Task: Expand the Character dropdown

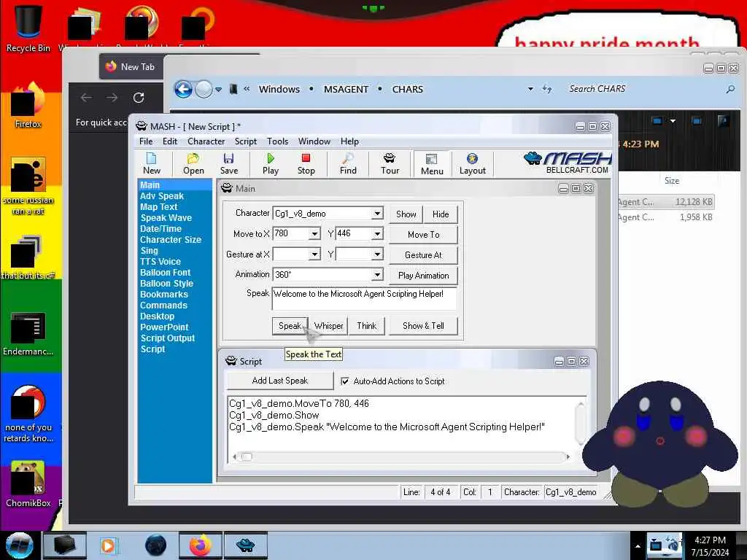Action: pos(377,214)
